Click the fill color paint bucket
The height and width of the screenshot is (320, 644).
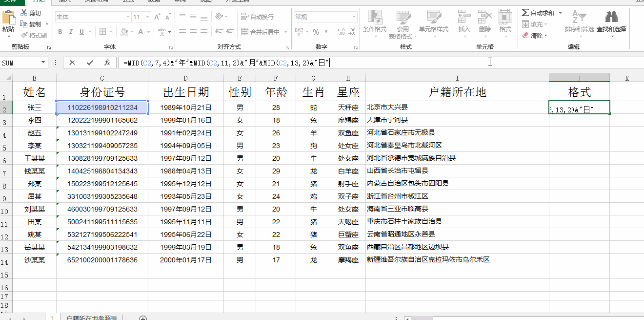(124, 32)
